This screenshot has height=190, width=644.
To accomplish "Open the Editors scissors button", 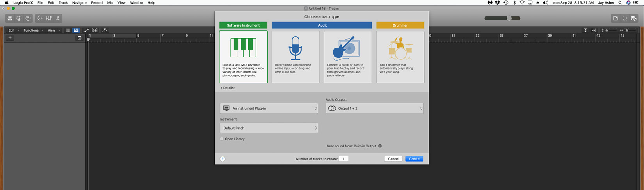I will pyautogui.click(x=58, y=18).
